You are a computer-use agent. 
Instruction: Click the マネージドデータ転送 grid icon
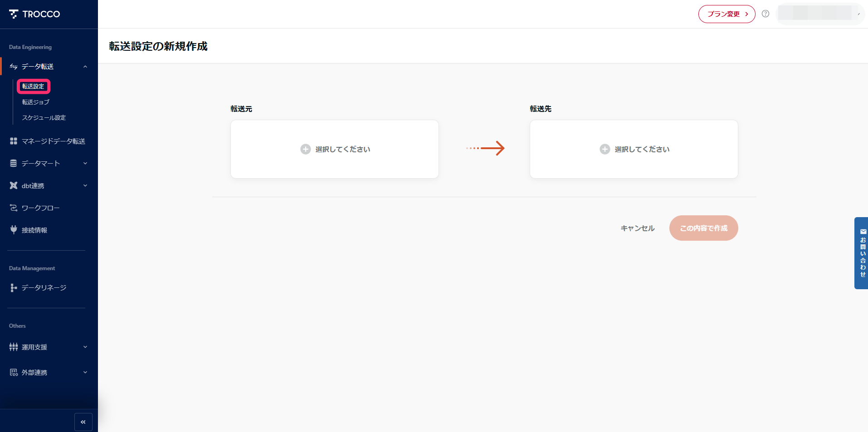[x=14, y=141]
